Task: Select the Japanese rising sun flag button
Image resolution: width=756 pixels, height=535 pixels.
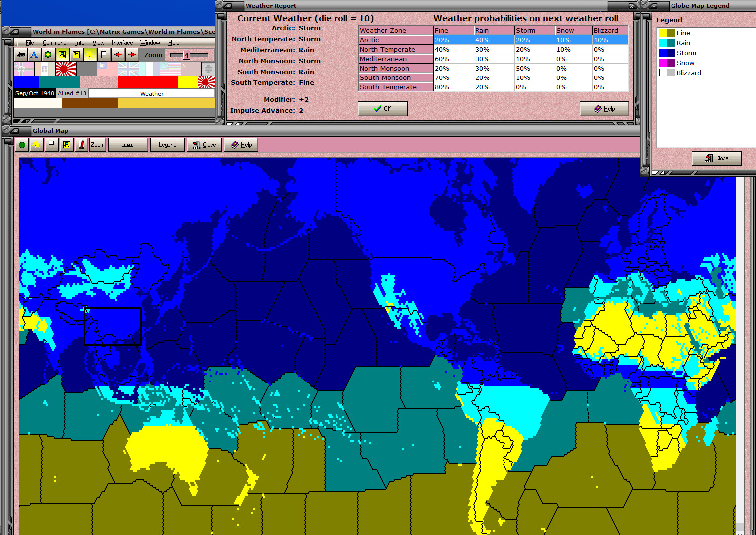Action: click(x=67, y=70)
